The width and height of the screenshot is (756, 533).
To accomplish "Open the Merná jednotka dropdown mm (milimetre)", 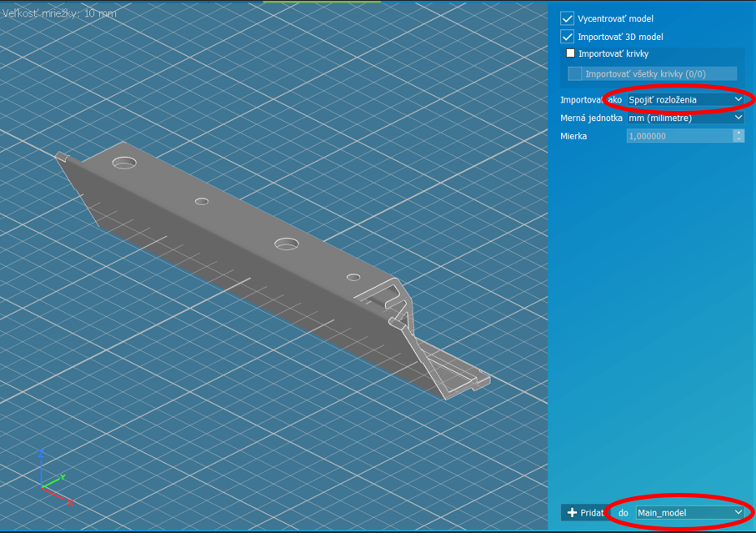I will click(685, 118).
